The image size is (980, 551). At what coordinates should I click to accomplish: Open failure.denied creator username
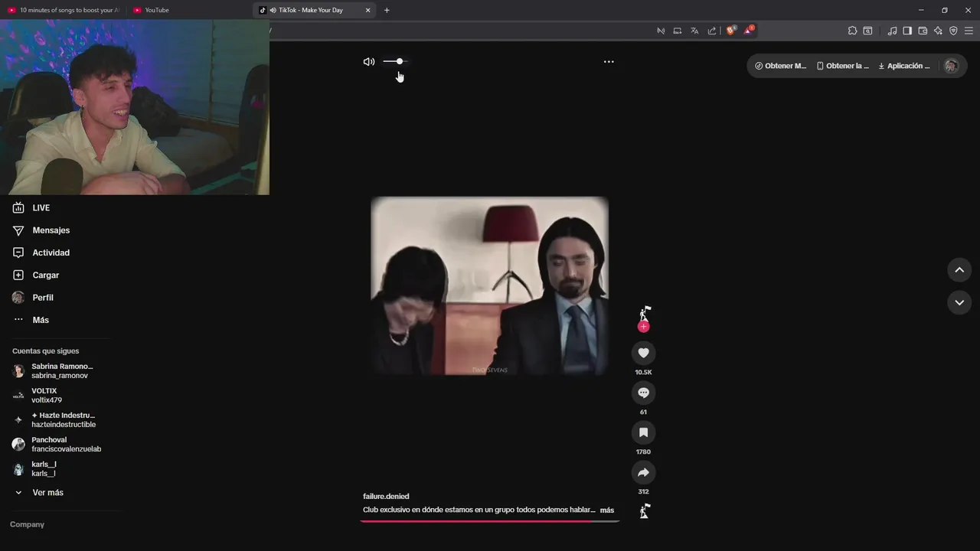point(386,496)
